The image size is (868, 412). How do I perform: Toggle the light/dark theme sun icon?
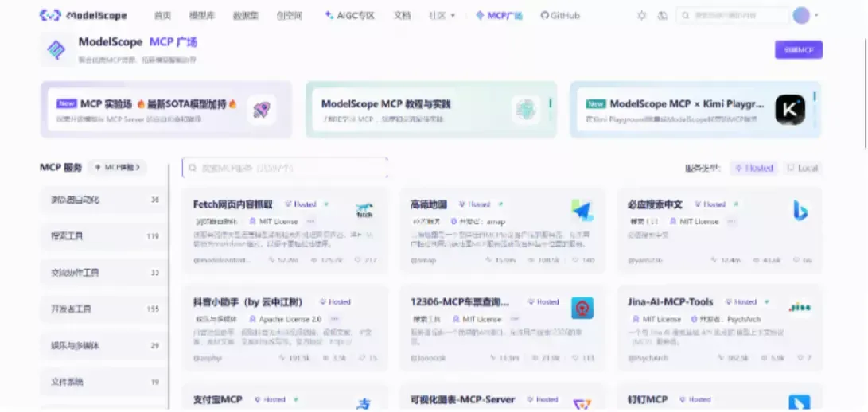(642, 15)
